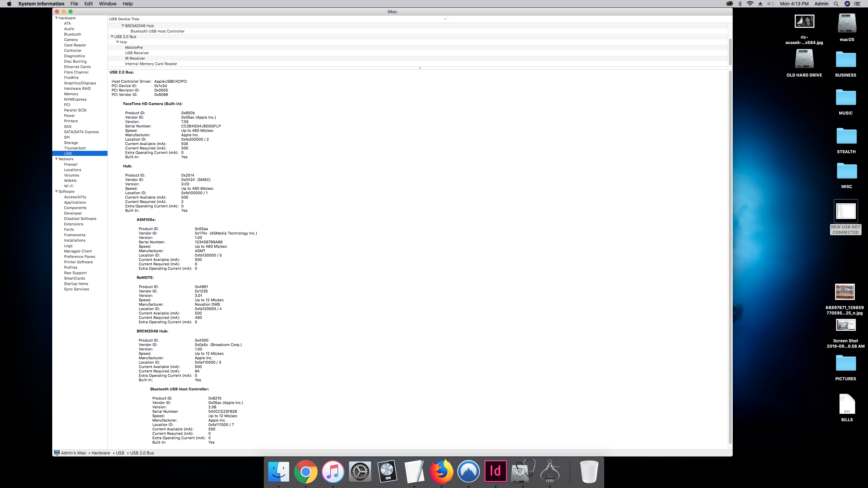
Task: Select Screen Shot 2019-09 thumbnail on desktop
Action: click(846, 325)
